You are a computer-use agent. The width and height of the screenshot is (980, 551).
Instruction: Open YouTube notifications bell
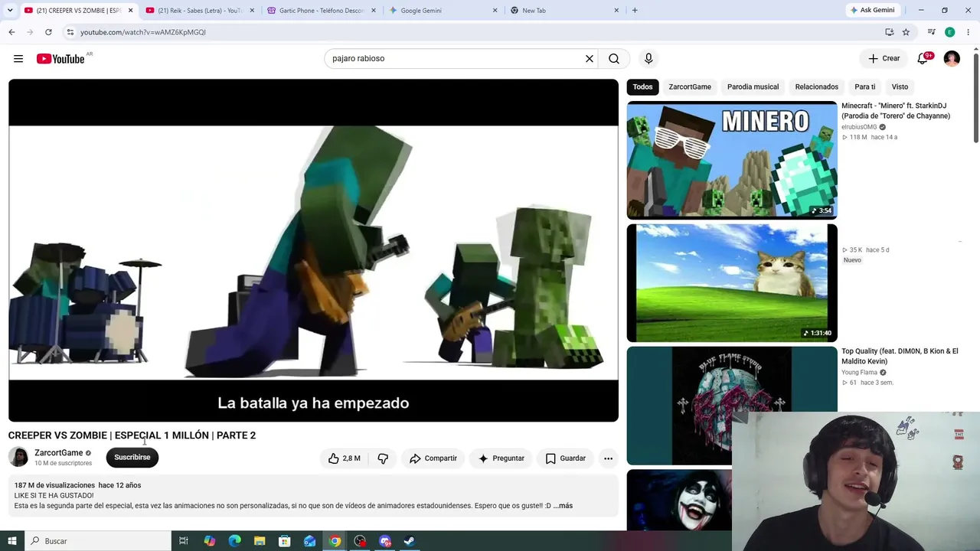point(923,59)
